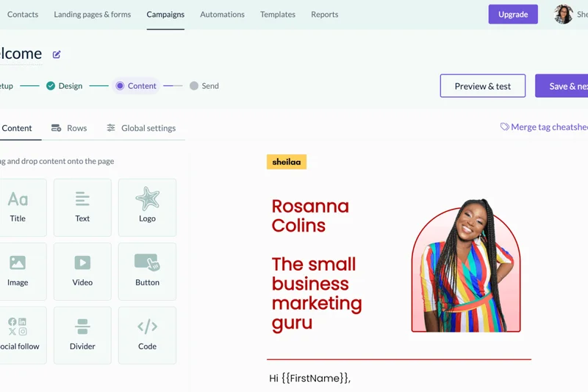Open the Contacts menu
This screenshot has height=392, width=588.
click(x=23, y=14)
